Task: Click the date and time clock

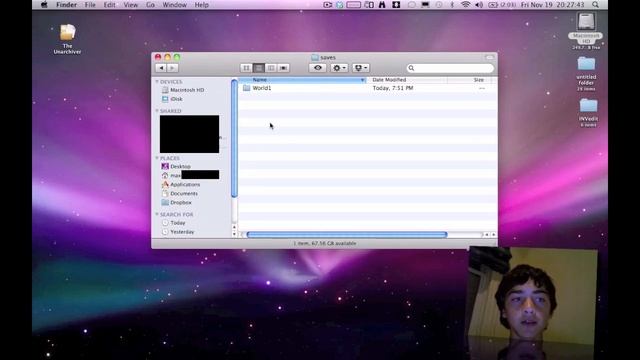Action: coord(553,5)
